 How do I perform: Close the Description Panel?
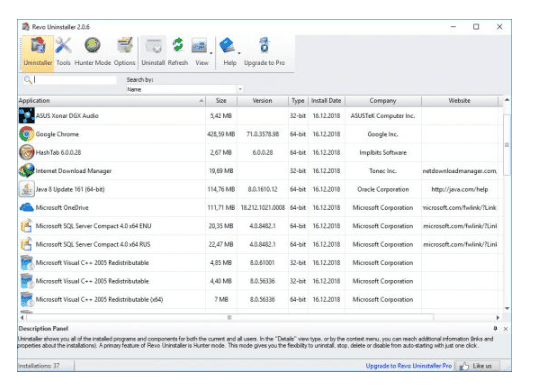coord(506,329)
